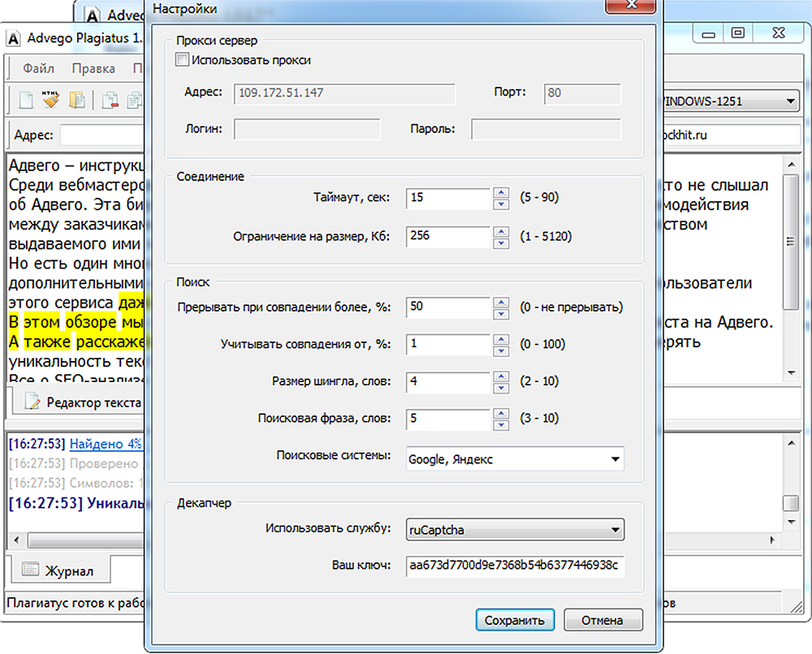Image resolution: width=812 pixels, height=654 pixels.
Task: Click the Advego Plagiatus title bar logo
Action: click(x=14, y=38)
